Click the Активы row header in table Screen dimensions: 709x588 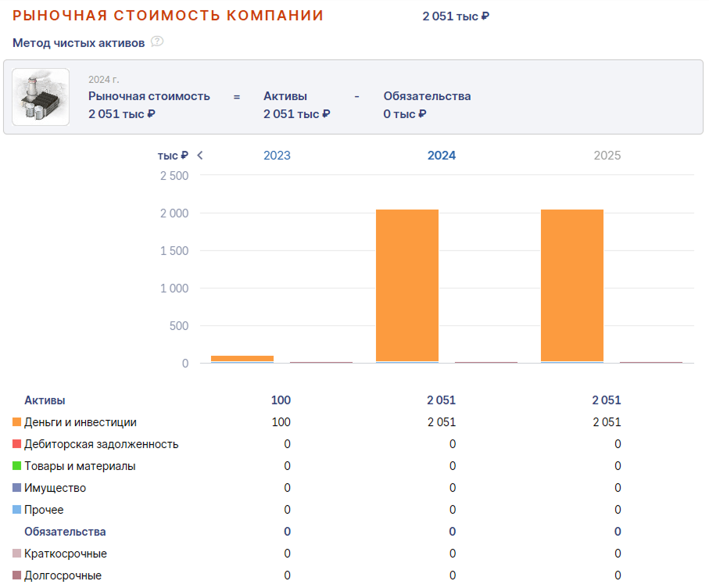45,400
